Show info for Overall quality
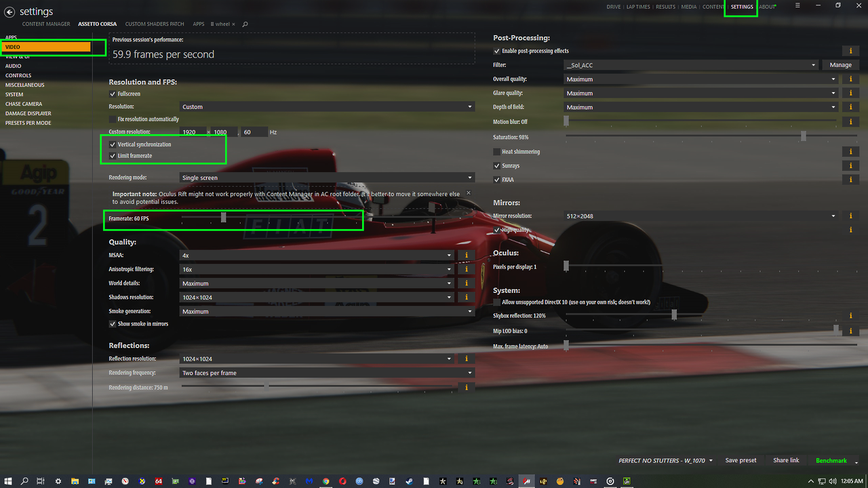 coord(850,79)
